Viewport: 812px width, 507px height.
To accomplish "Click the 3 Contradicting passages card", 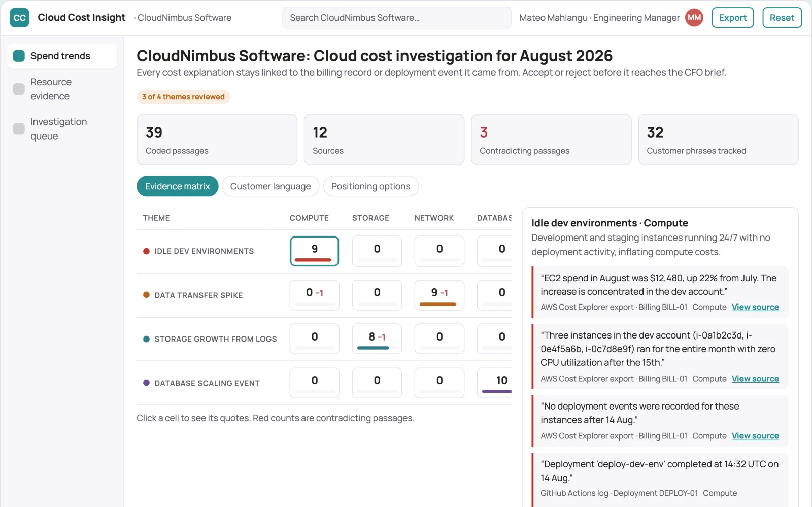I will point(551,140).
